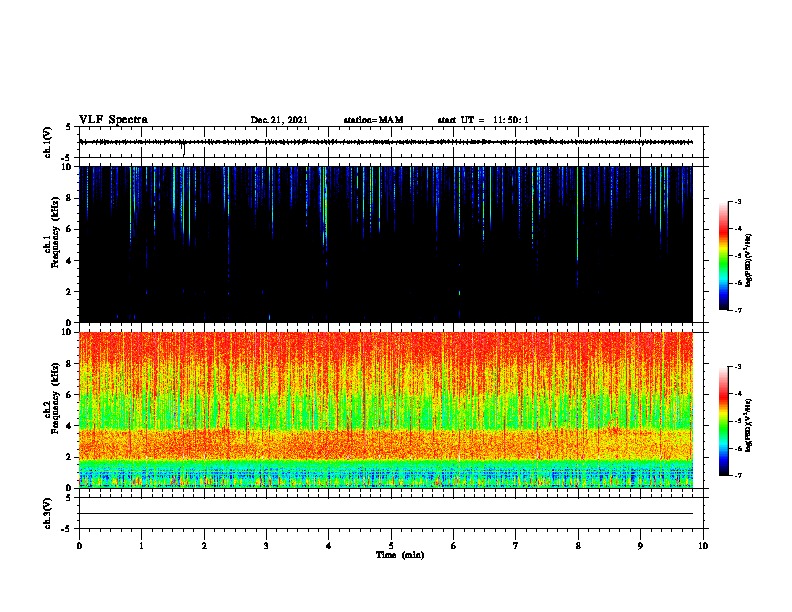This screenshot has width=792, height=612.
Task: Click the "station=MAM" header text
Action: [x=373, y=120]
